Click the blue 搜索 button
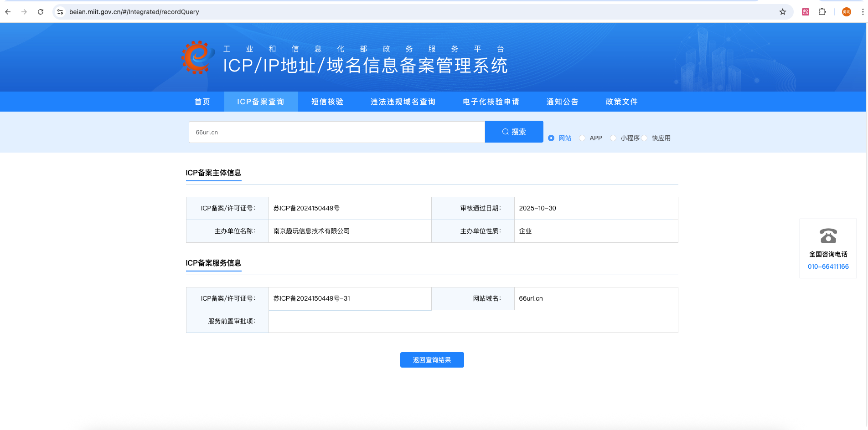Screen dimensions: 868x430 click(x=514, y=132)
